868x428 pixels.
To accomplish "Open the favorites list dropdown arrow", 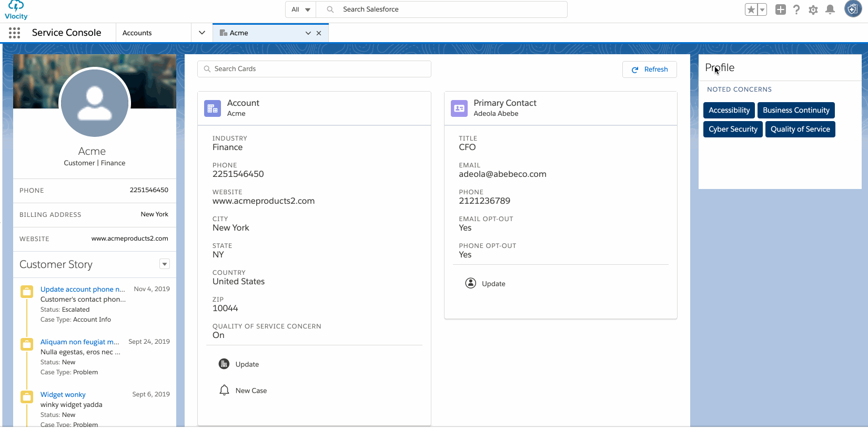I will [x=762, y=9].
